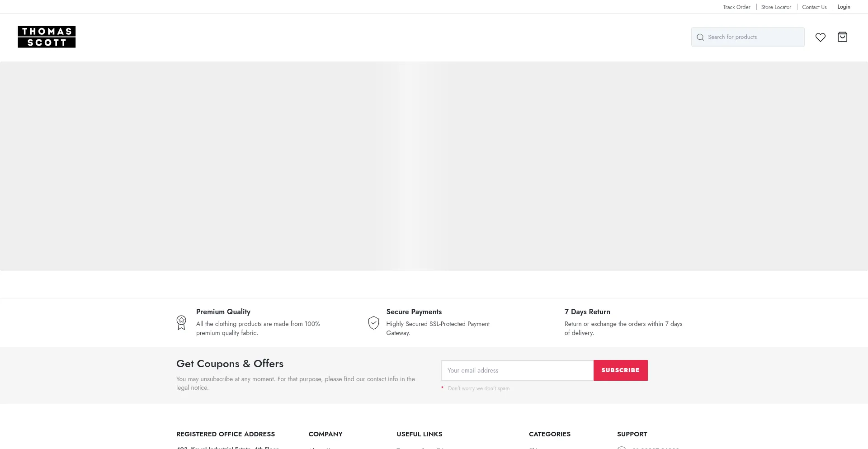Go to Store Locator
868x449 pixels.
pyautogui.click(x=776, y=7)
